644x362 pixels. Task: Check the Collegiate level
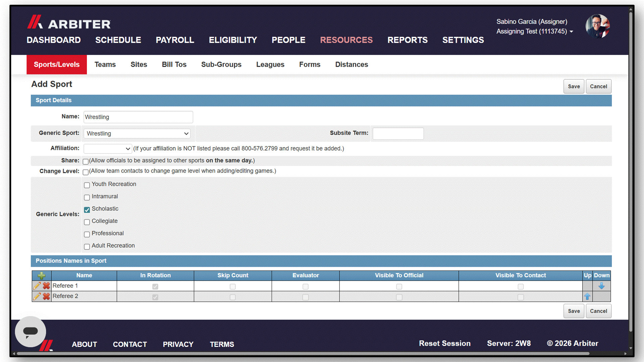pyautogui.click(x=87, y=222)
